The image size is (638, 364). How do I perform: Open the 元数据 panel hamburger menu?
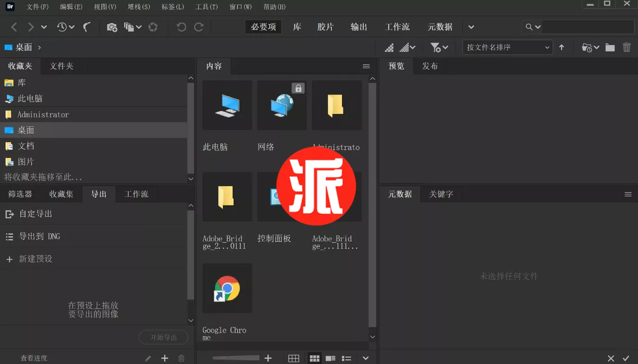628,195
